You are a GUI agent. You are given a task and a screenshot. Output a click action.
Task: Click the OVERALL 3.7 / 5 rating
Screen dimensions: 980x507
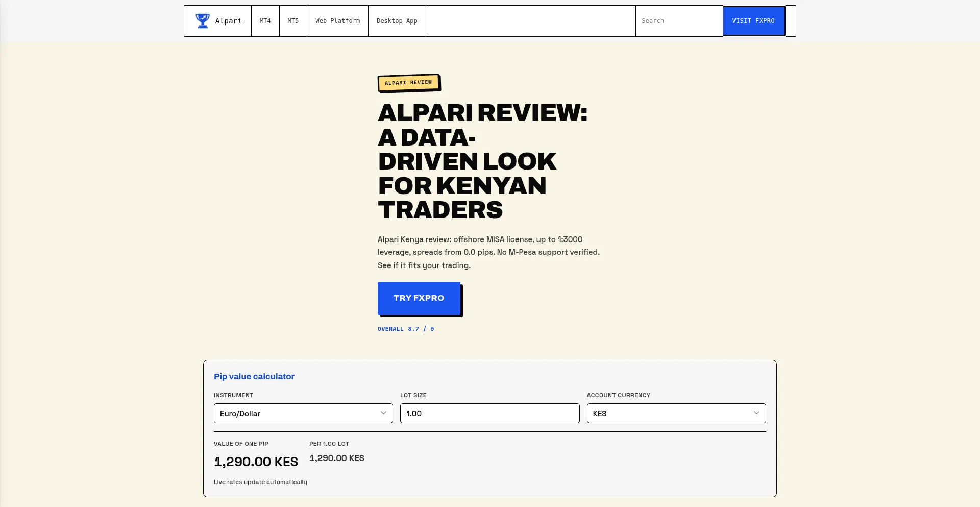(406, 329)
